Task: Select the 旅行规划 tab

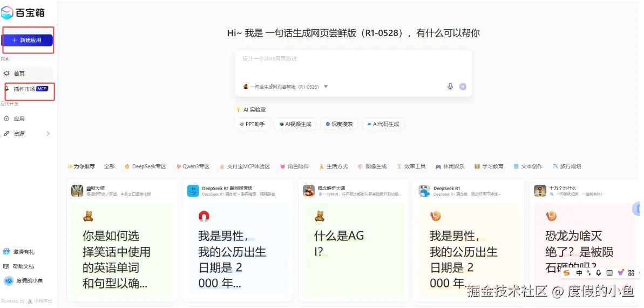Action: click(x=567, y=166)
